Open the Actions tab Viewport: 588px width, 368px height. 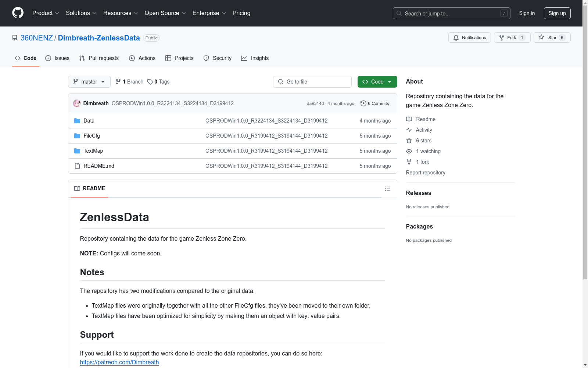(142, 58)
